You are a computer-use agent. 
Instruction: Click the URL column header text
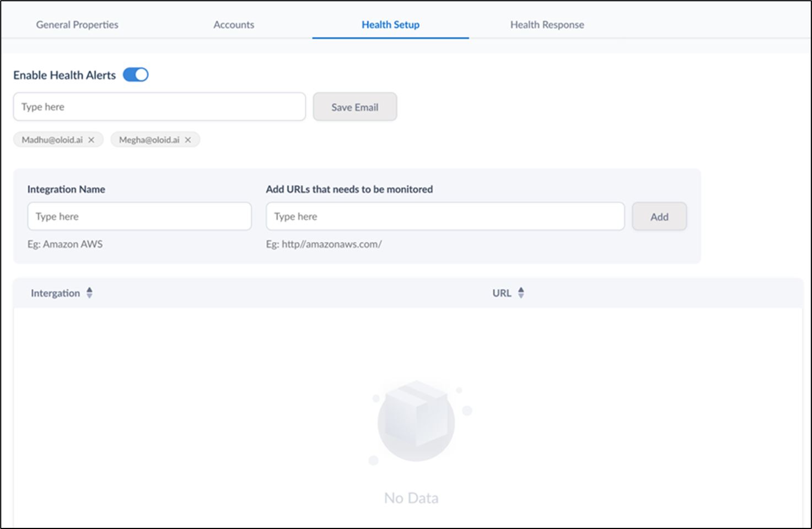click(x=502, y=293)
